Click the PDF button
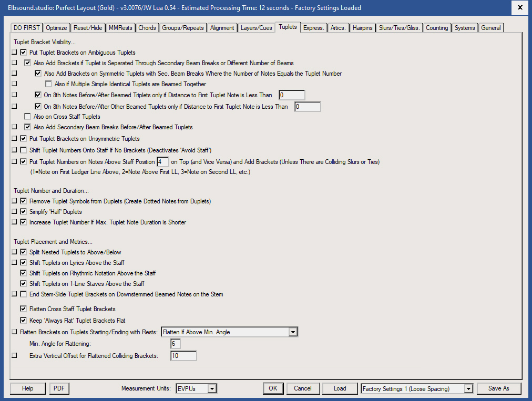Image resolution: width=532 pixels, height=401 pixels. (x=59, y=388)
